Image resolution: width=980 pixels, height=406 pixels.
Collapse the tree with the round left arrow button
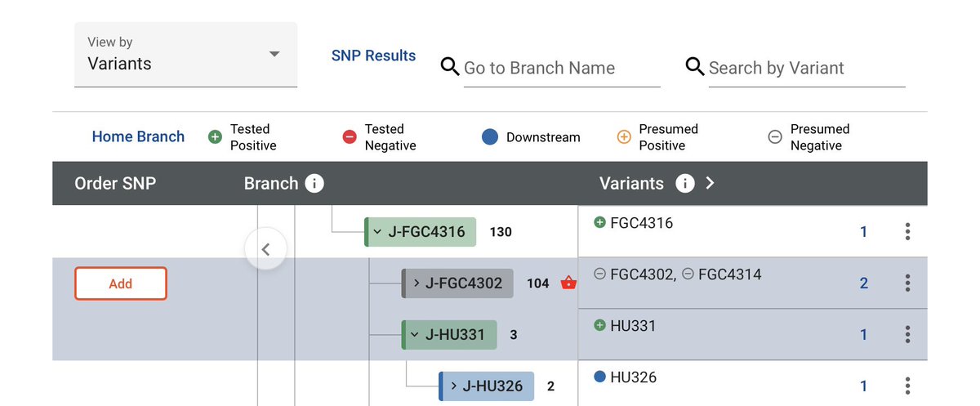(265, 249)
